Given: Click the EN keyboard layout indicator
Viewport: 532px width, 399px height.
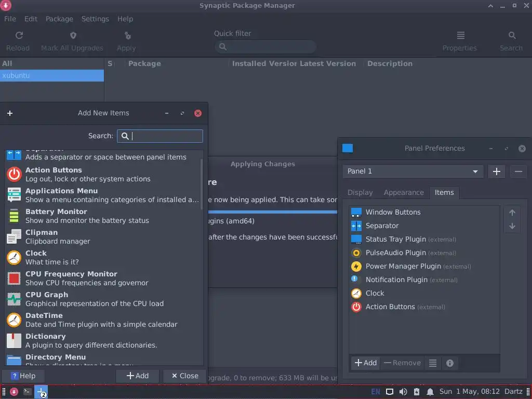Looking at the screenshot, I should point(376,392).
